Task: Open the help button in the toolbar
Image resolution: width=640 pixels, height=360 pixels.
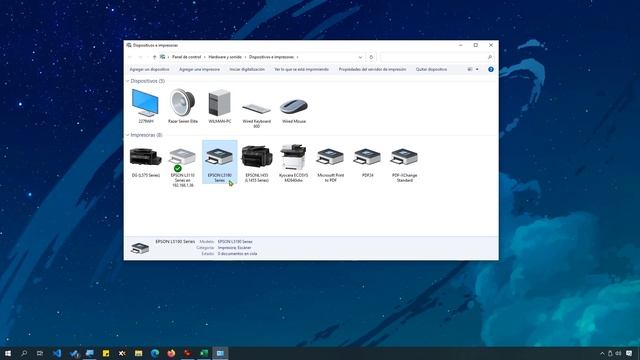Action: pyautogui.click(x=491, y=69)
